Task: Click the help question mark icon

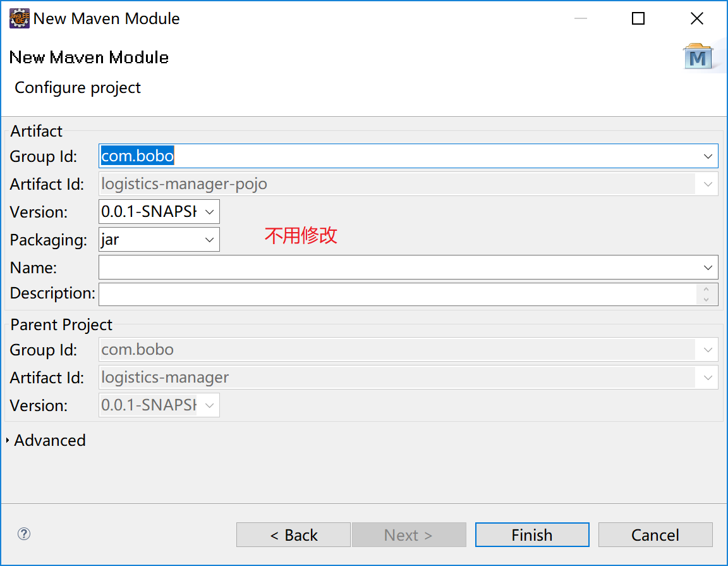Action: click(x=24, y=534)
